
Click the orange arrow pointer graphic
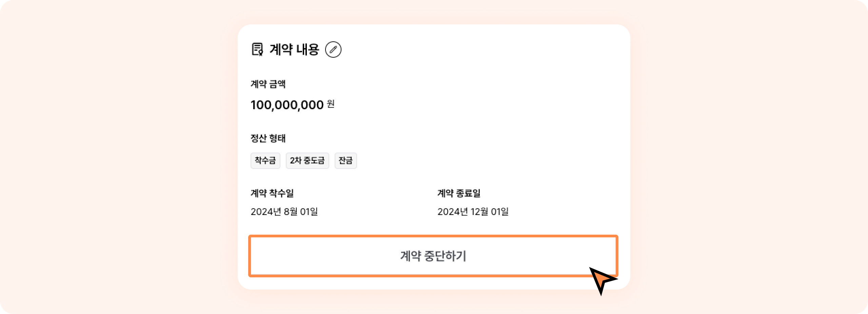603,280
